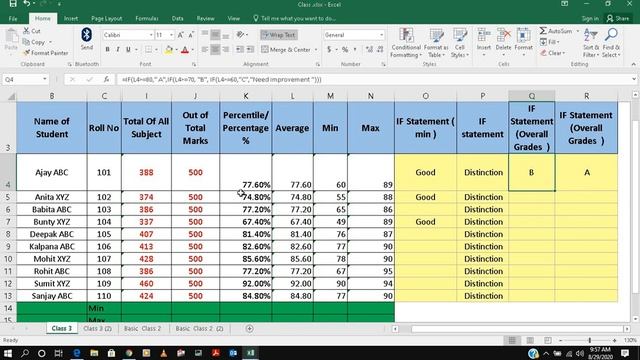Image resolution: width=640 pixels, height=360 pixels.
Task: Click the Select All corner button
Action: 11,96
